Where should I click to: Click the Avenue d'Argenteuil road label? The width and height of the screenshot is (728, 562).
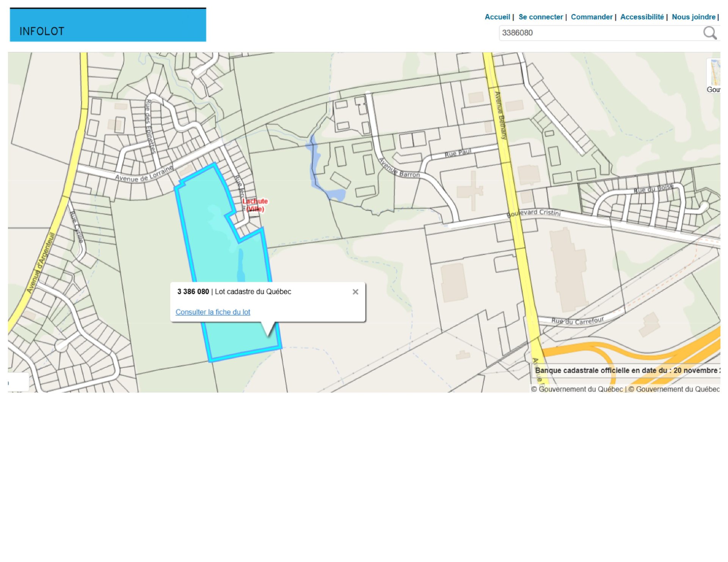41,263
